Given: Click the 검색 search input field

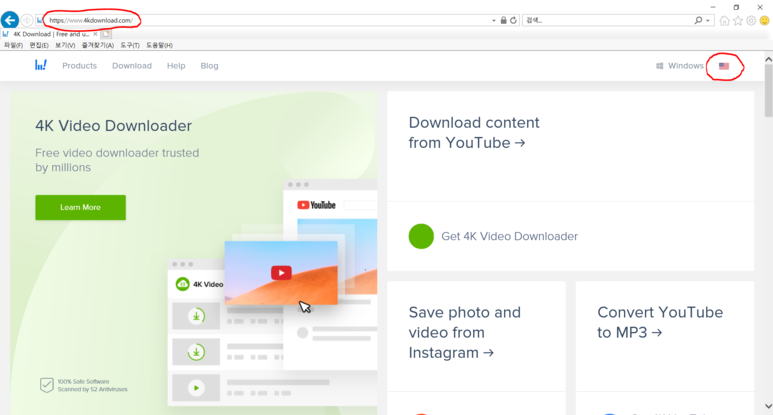Looking at the screenshot, I should coord(607,20).
